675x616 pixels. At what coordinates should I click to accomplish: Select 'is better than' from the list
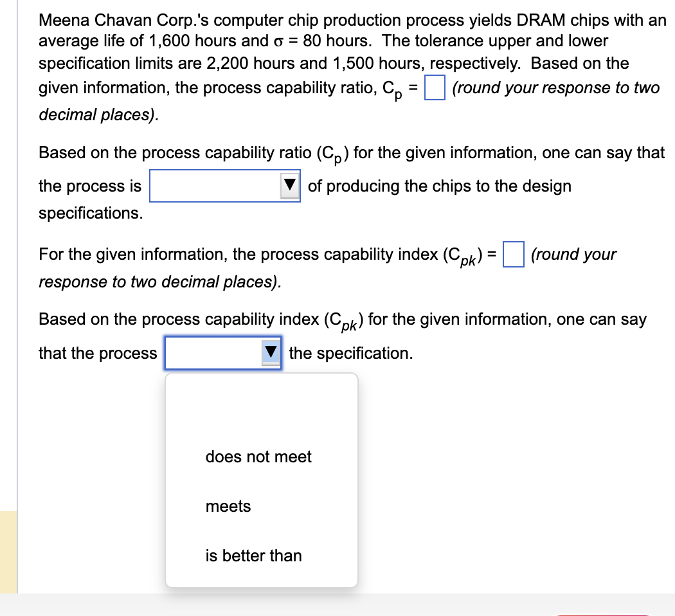(253, 556)
